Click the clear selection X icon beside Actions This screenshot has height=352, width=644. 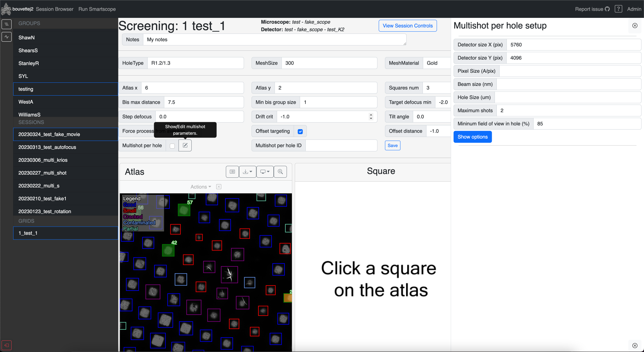219,187
